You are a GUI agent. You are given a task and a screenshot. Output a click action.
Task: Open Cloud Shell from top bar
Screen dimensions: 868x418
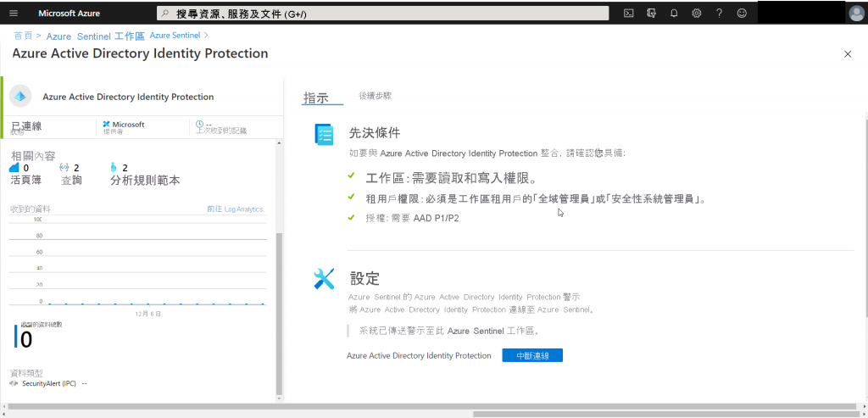click(628, 14)
